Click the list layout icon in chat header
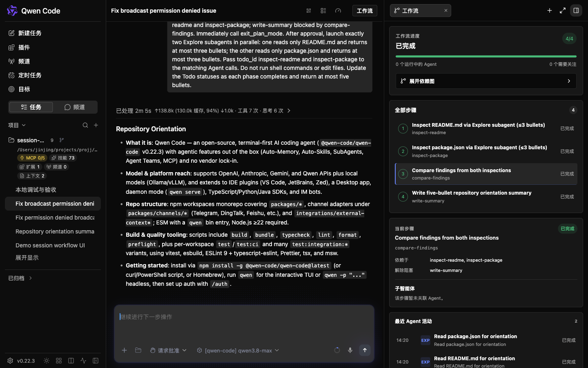588x368 pixels. pyautogui.click(x=323, y=11)
